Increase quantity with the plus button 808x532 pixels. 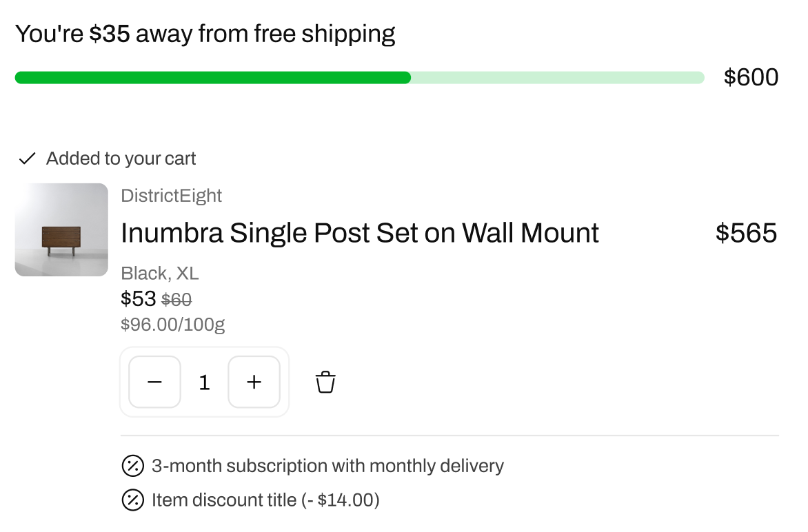pos(254,382)
